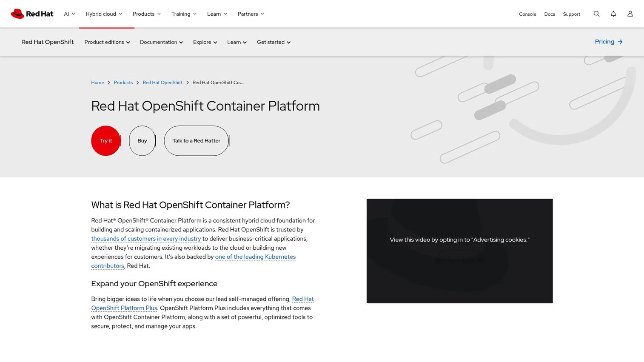Open Learn in the OpenShift subnavigation

(x=237, y=42)
